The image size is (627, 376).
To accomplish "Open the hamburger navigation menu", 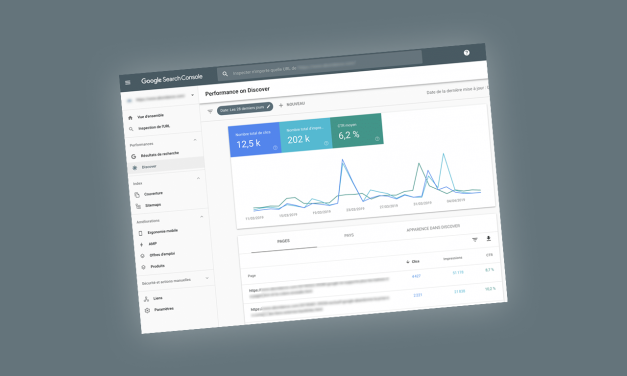I will pos(128,83).
